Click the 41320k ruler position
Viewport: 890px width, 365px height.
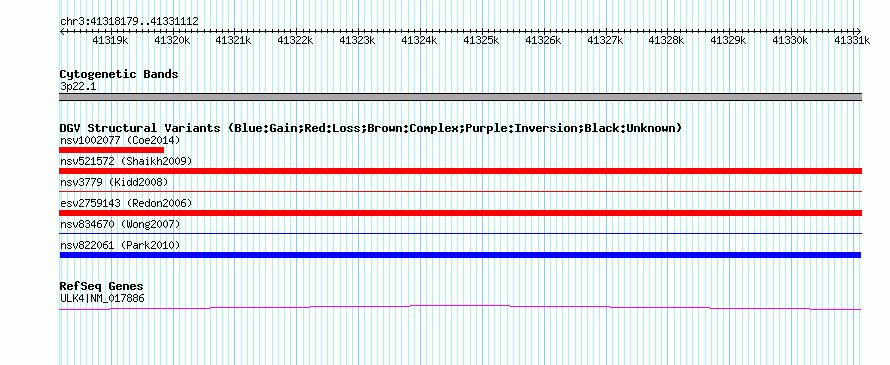click(172, 41)
